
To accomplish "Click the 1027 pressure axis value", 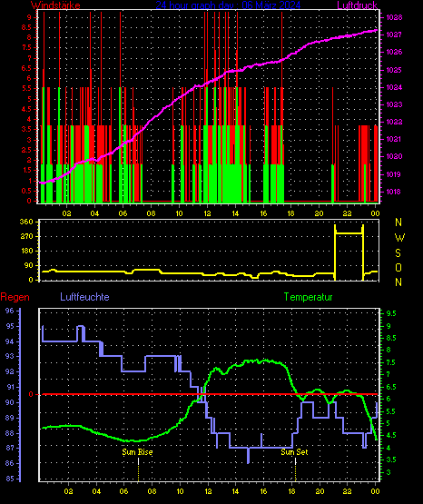I will click(394, 35).
